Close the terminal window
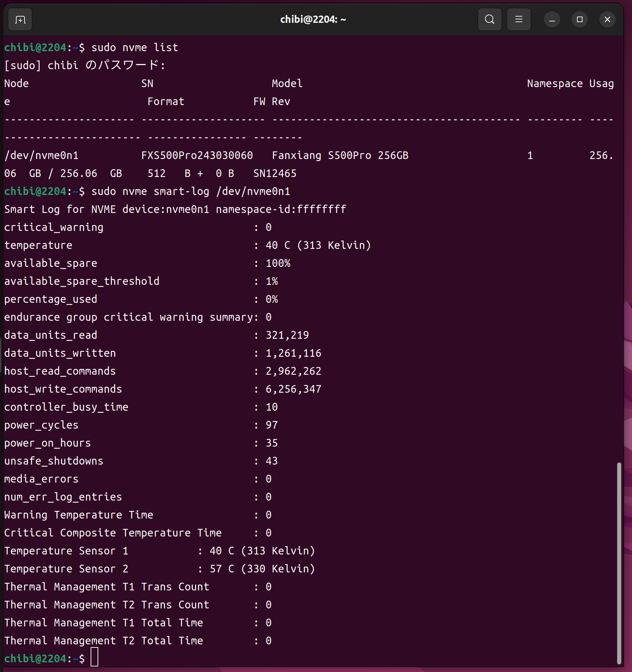 click(x=607, y=20)
